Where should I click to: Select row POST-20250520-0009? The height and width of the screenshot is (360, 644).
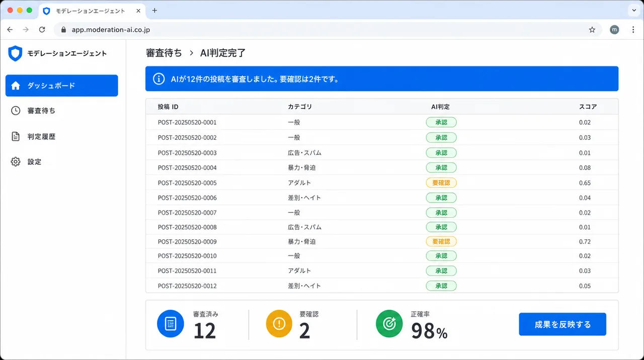point(382,241)
